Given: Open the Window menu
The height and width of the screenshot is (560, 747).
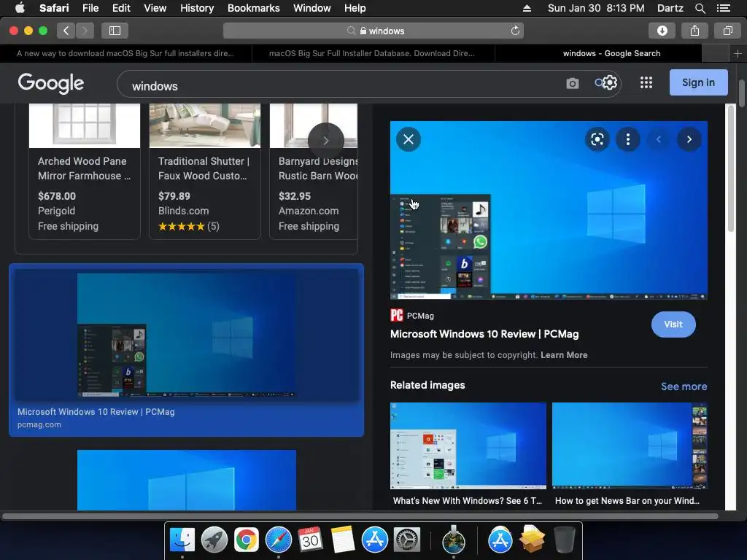Looking at the screenshot, I should [312, 8].
